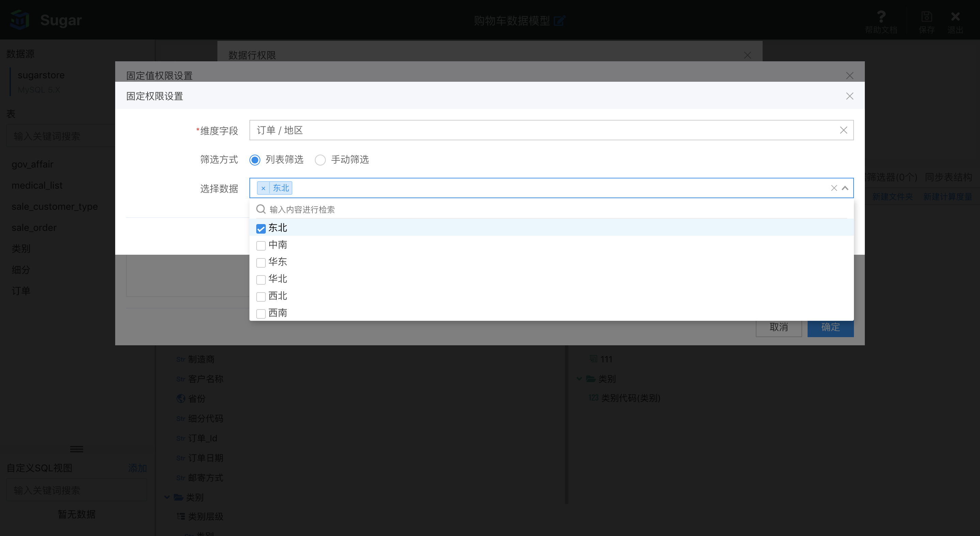Screen dimensions: 980x536
Task: Select the 类别 table in left list
Action: pyautogui.click(x=21, y=249)
